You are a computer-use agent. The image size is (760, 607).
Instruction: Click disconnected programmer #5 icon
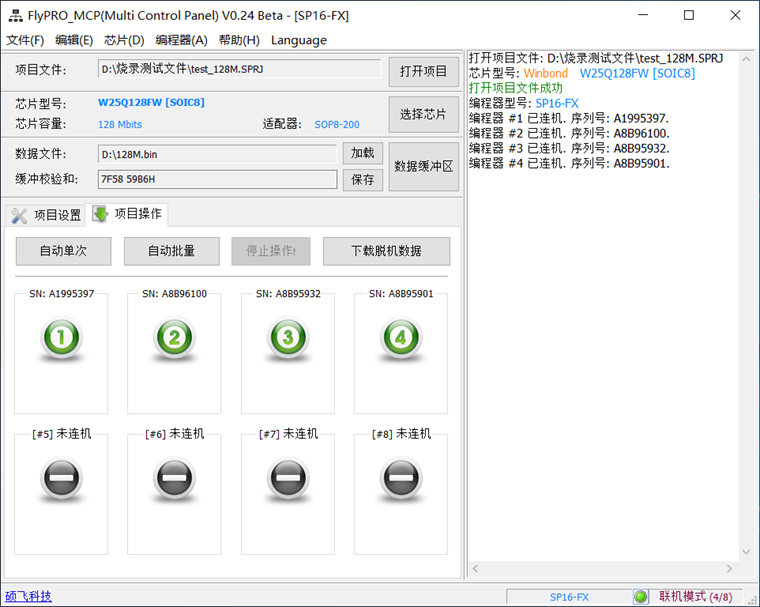coord(61,481)
